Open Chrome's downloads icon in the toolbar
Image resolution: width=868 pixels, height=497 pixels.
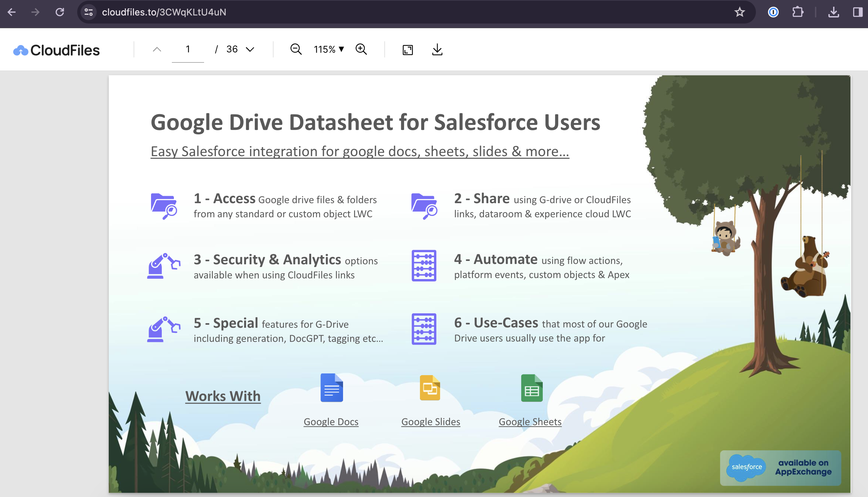point(833,12)
